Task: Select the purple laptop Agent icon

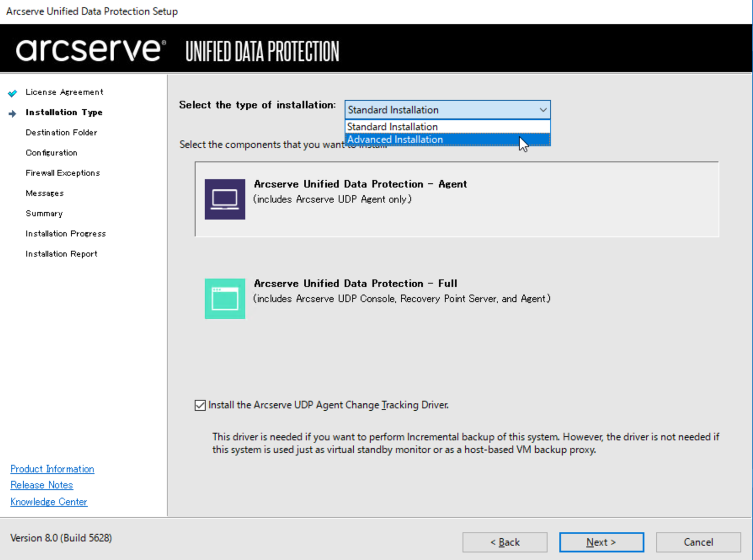Action: pyautogui.click(x=225, y=199)
